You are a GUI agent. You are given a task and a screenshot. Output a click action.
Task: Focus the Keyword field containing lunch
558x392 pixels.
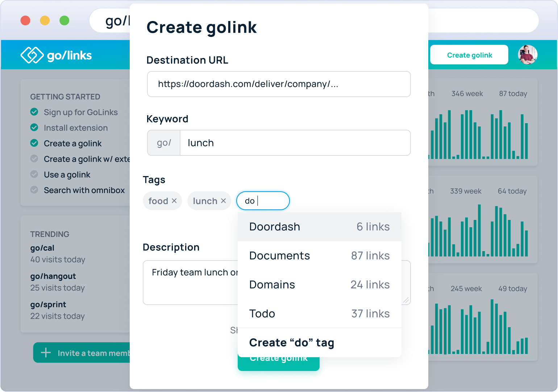[x=295, y=143]
